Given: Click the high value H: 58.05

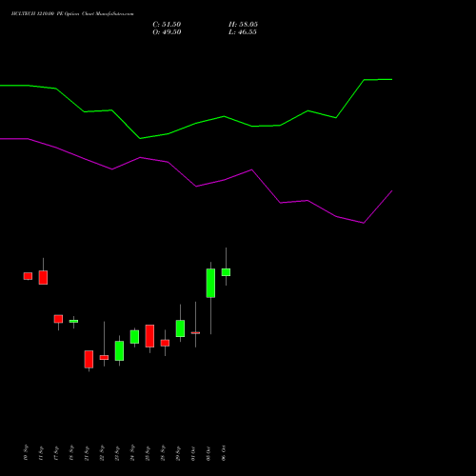Looking at the screenshot, I should click(x=243, y=25).
